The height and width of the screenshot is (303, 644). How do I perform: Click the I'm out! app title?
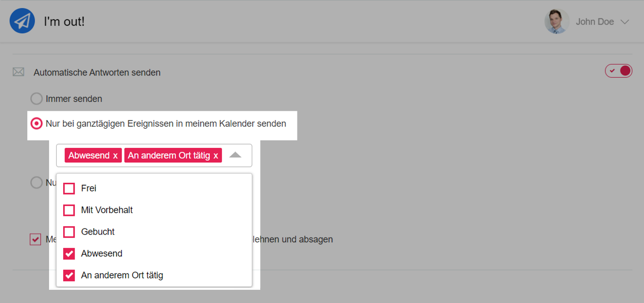tap(64, 22)
